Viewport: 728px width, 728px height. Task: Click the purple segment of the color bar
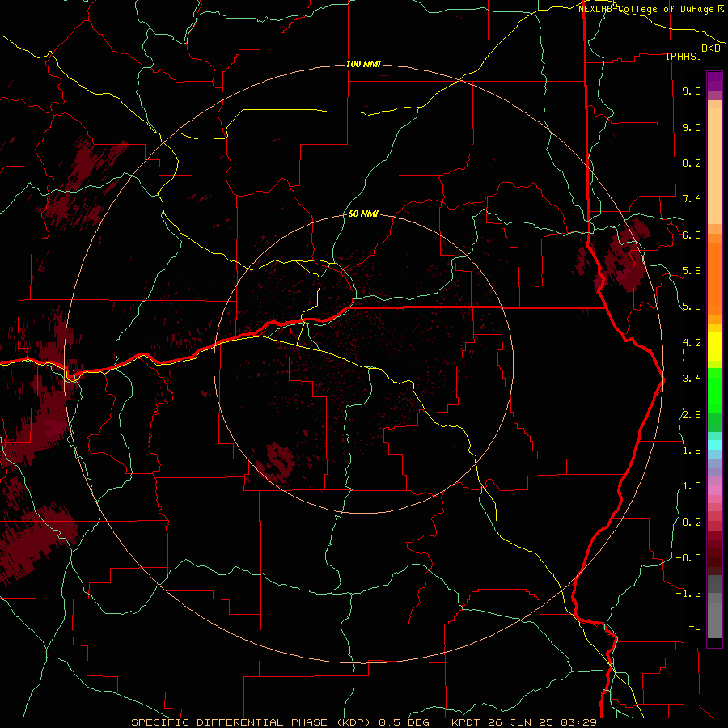click(x=714, y=80)
